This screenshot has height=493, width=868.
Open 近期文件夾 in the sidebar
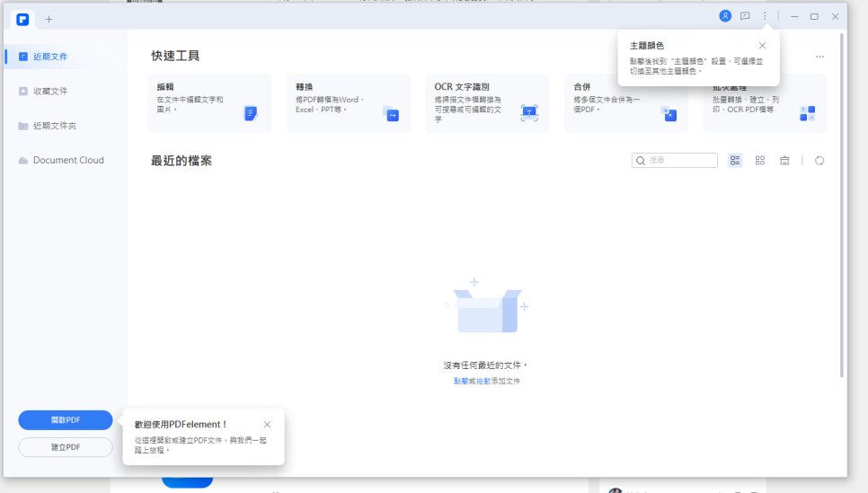click(x=54, y=126)
